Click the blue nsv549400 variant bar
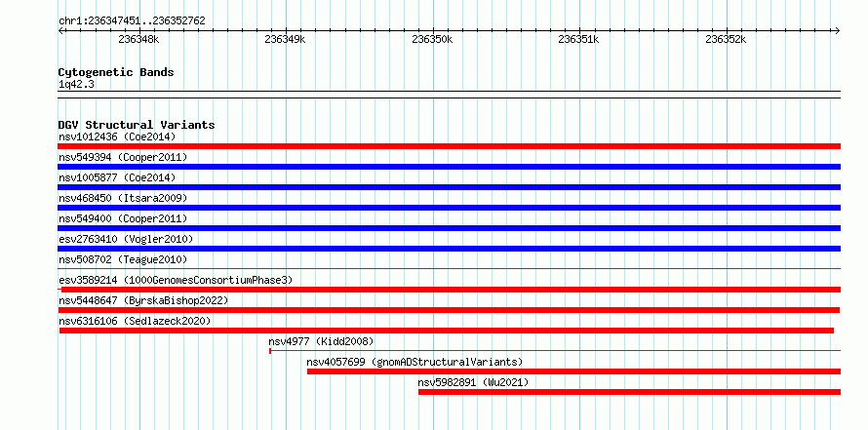The height and width of the screenshot is (430, 868). pyautogui.click(x=449, y=228)
